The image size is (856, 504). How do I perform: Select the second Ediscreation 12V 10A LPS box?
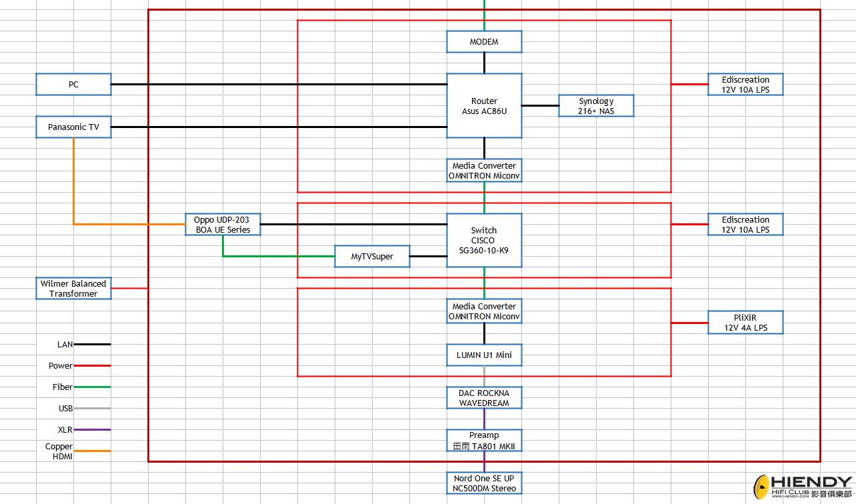pos(745,224)
